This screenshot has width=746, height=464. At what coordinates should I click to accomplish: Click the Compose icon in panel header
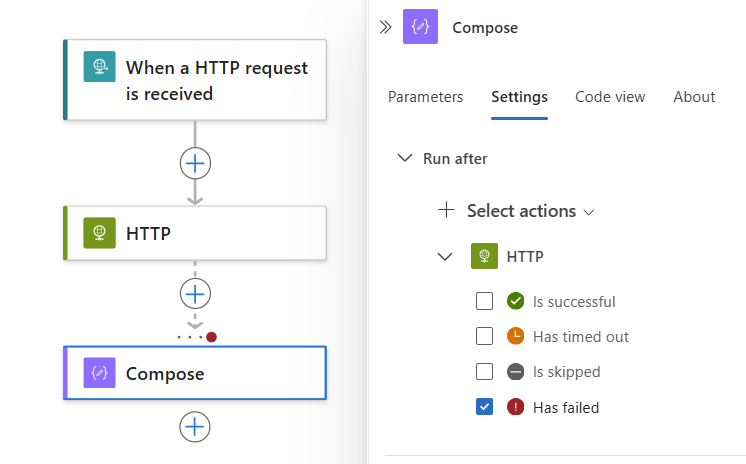coord(420,28)
